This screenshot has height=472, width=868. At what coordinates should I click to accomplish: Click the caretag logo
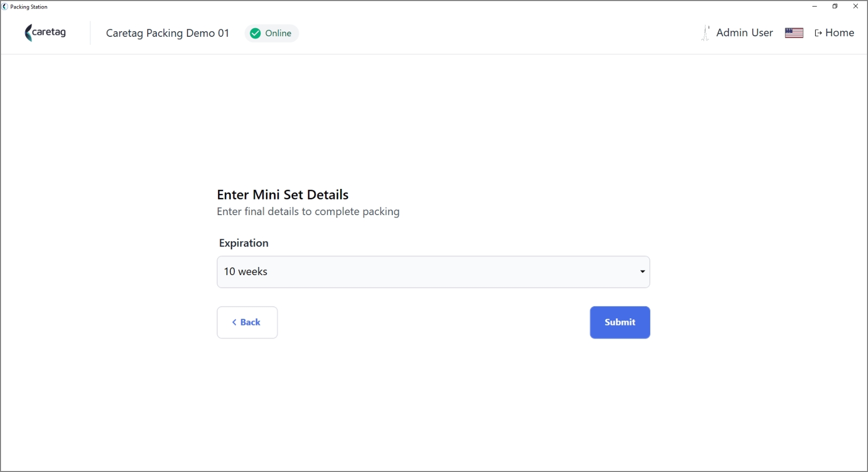click(45, 33)
